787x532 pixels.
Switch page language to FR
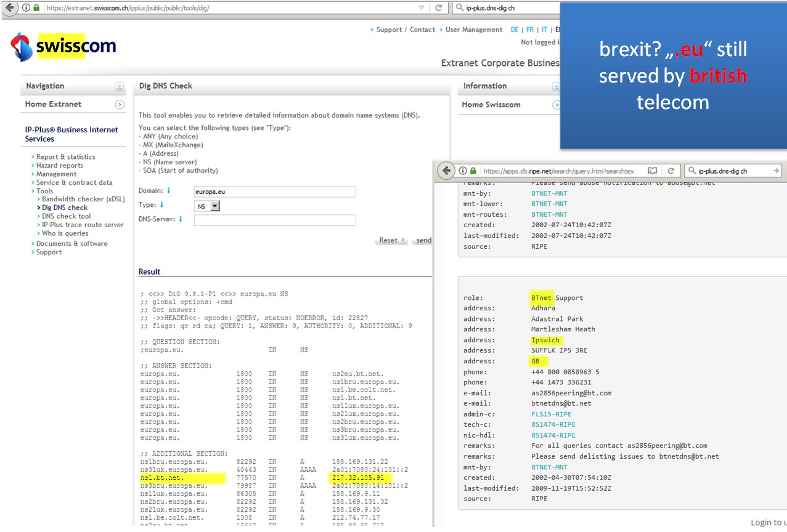tap(529, 30)
